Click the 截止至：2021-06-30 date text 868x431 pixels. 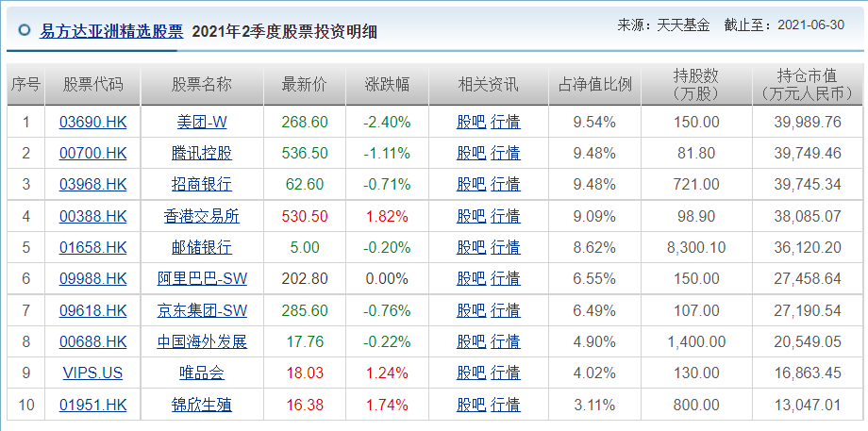click(x=784, y=25)
